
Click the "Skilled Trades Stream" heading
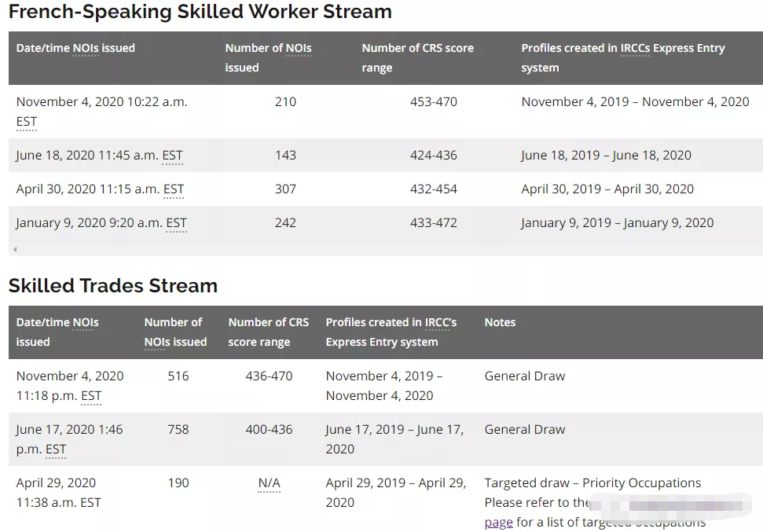click(113, 285)
